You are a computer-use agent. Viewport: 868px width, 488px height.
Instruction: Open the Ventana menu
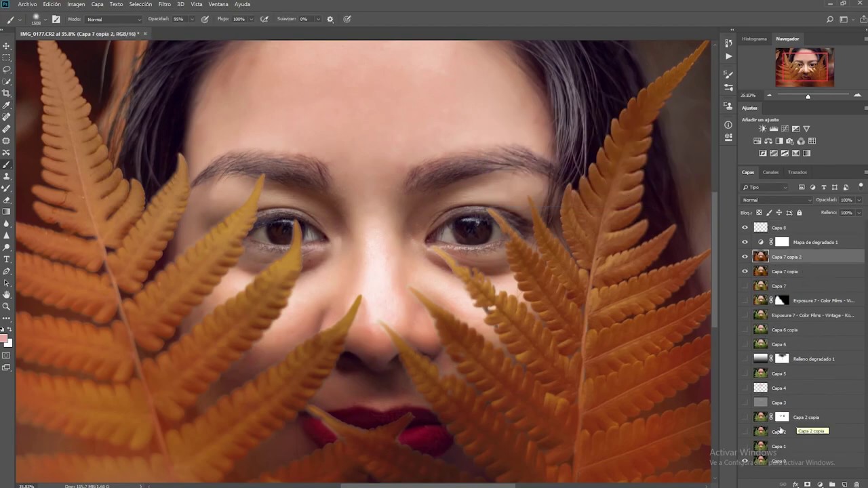[x=218, y=4]
